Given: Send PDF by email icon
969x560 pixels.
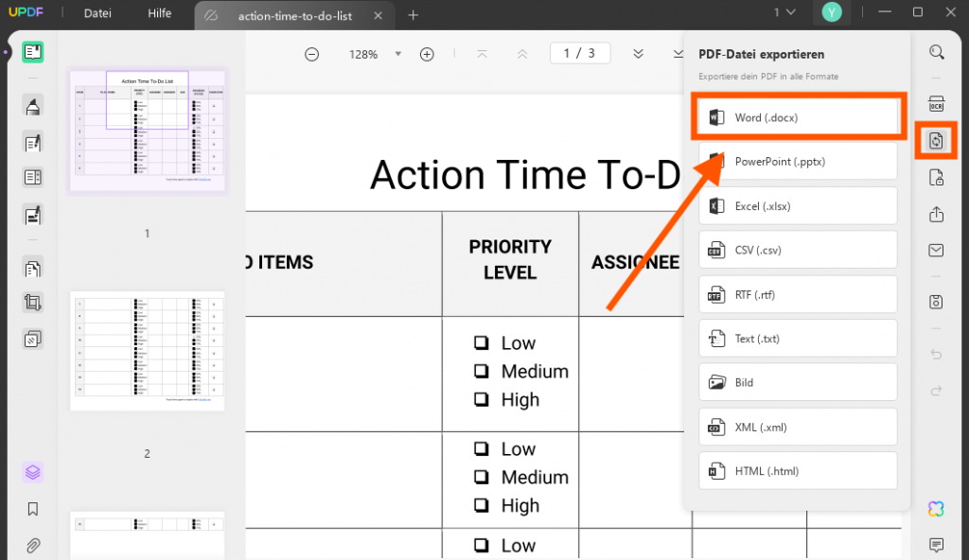Looking at the screenshot, I should [x=936, y=251].
